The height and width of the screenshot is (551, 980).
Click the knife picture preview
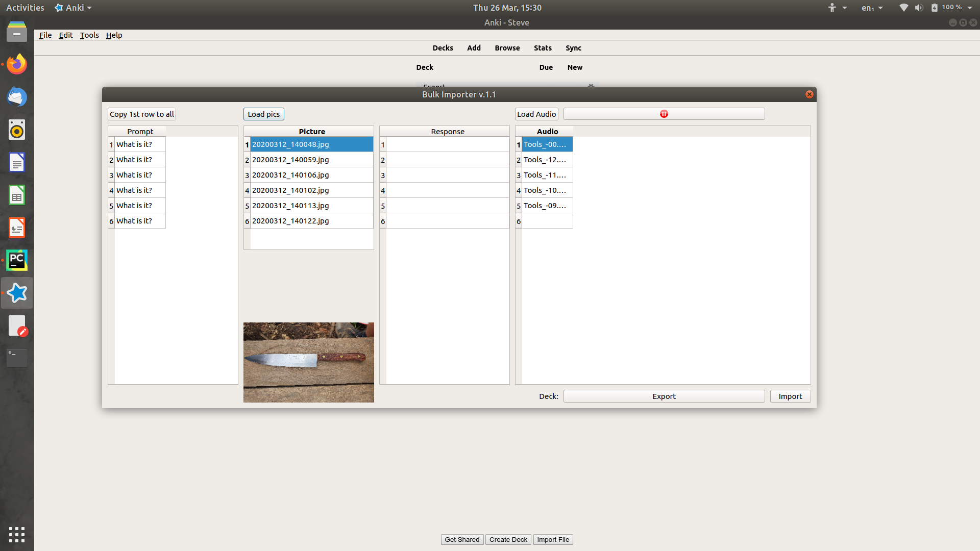click(x=308, y=362)
